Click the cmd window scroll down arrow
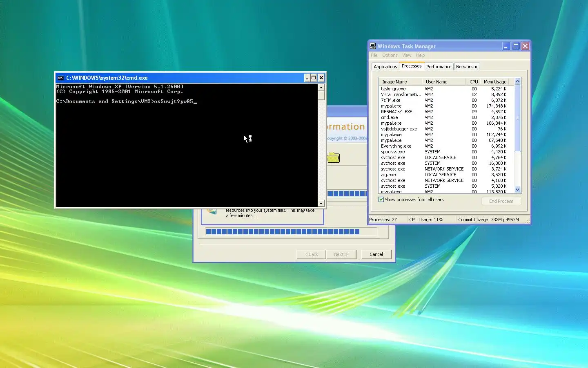 click(x=321, y=203)
